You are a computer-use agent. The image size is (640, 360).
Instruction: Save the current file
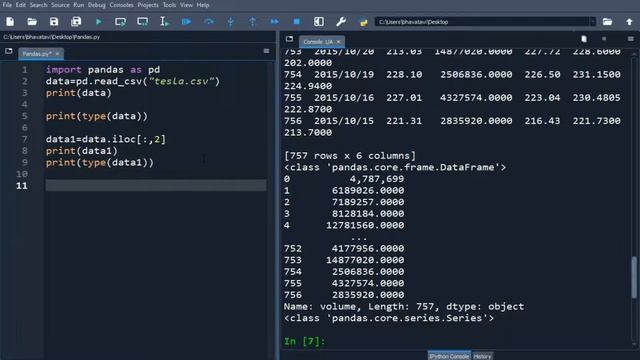click(x=54, y=22)
